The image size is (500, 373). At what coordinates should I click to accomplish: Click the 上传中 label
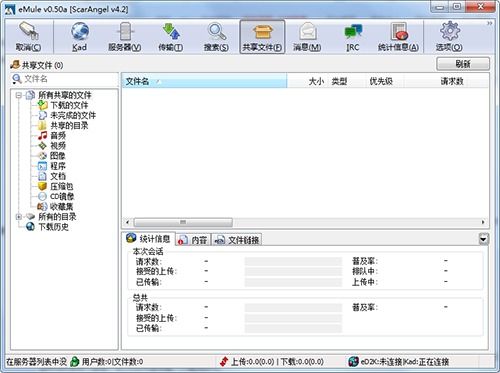[x=365, y=282]
